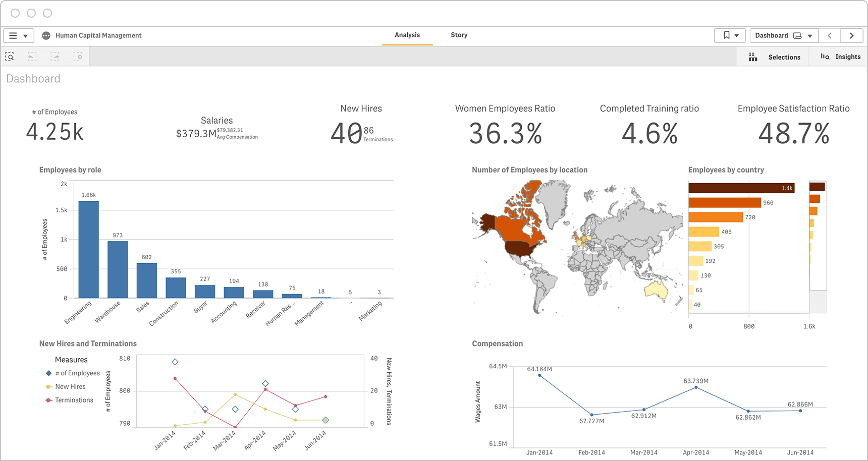This screenshot has width=868, height=461.
Task: Click the 62.866M data point for Jun-2014
Action: pyautogui.click(x=800, y=411)
